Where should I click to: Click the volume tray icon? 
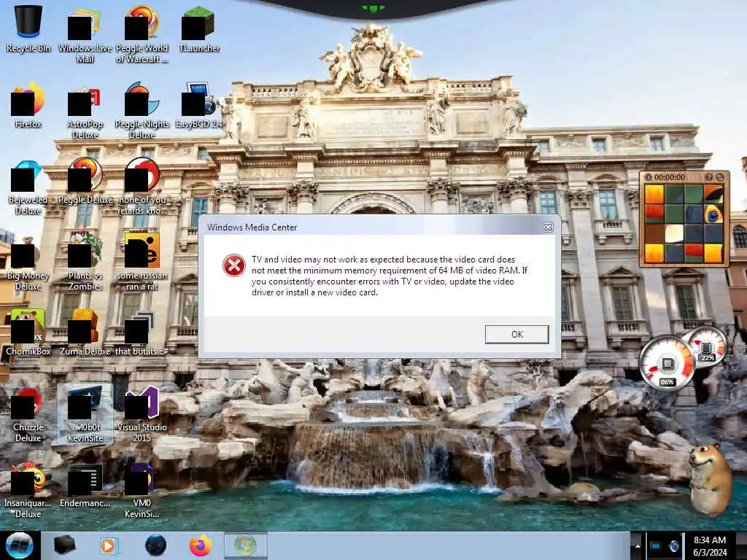(x=673, y=545)
